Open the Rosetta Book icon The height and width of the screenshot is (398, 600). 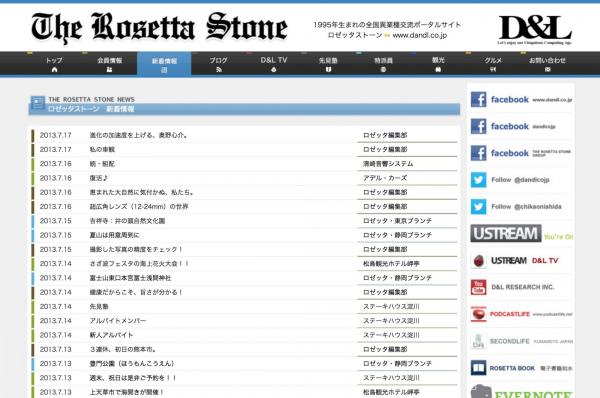[478, 368]
